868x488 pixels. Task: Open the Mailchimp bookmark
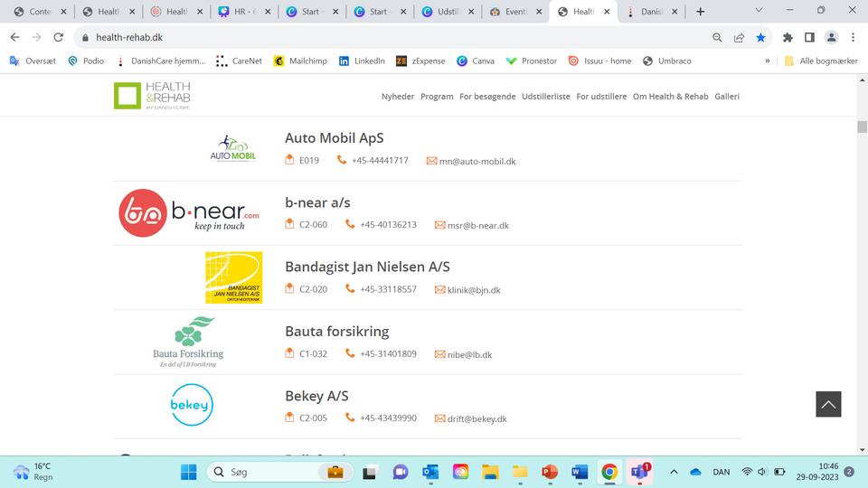(300, 61)
